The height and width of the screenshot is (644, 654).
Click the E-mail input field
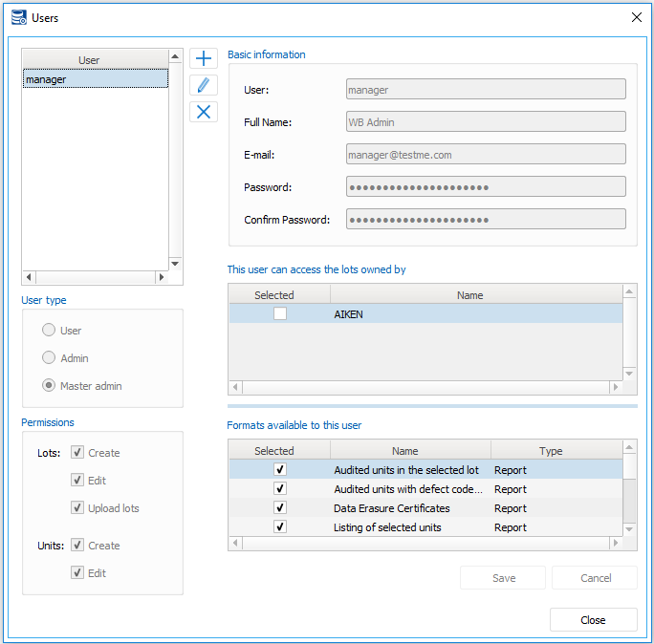tap(486, 154)
